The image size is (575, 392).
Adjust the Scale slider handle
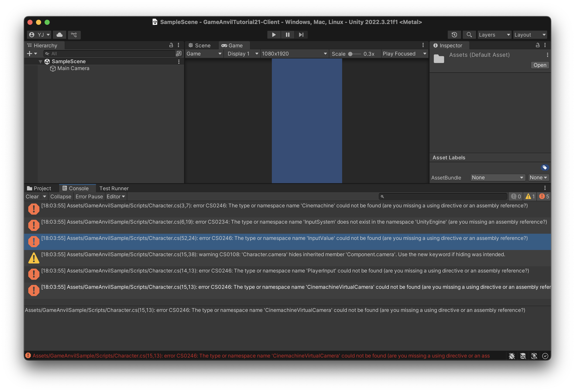350,54
